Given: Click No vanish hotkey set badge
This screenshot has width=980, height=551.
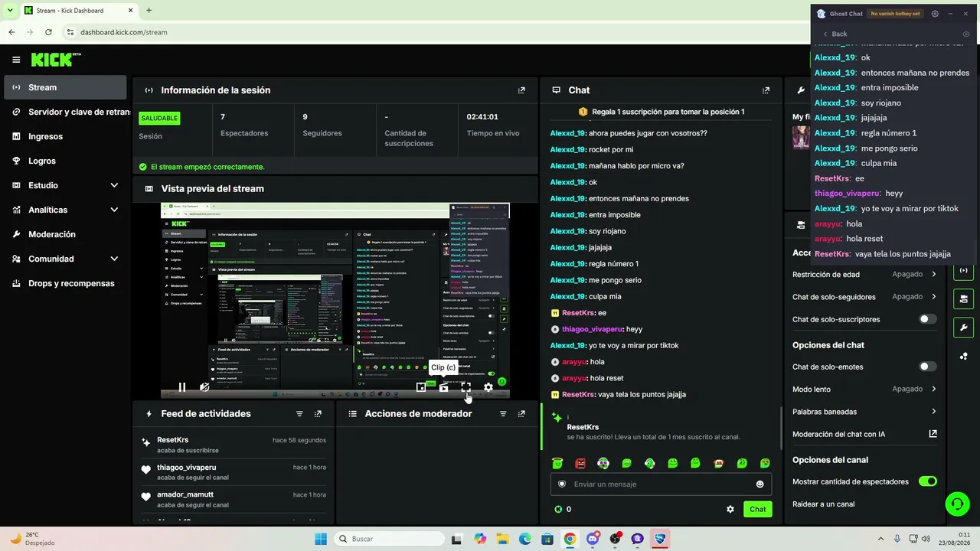Looking at the screenshot, I should (896, 14).
